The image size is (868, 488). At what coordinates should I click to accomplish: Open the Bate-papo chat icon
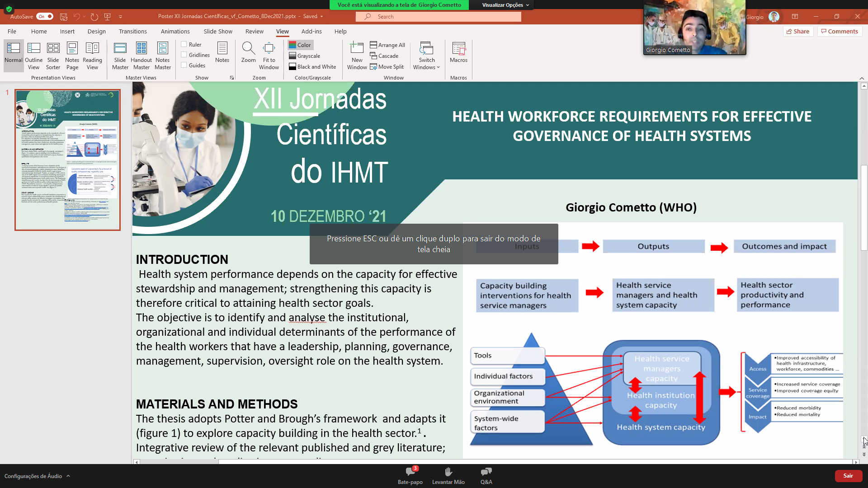410,472
